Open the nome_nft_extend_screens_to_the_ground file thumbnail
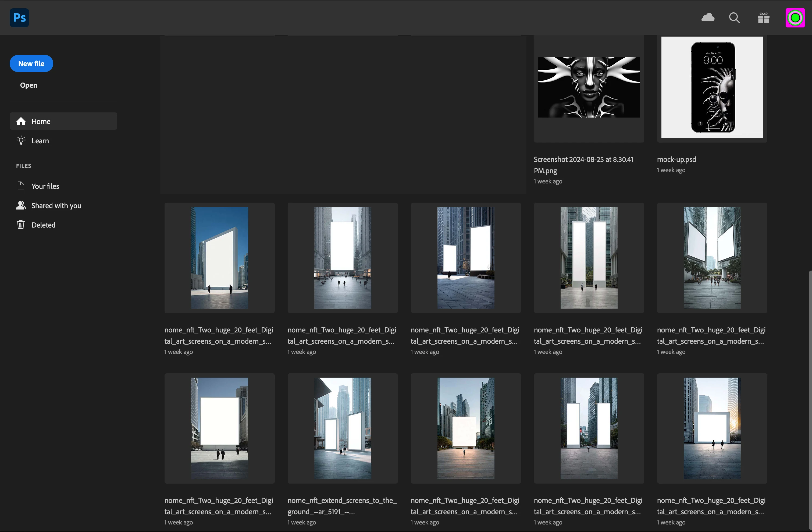Screen dimensions: 812x532 (343, 428)
